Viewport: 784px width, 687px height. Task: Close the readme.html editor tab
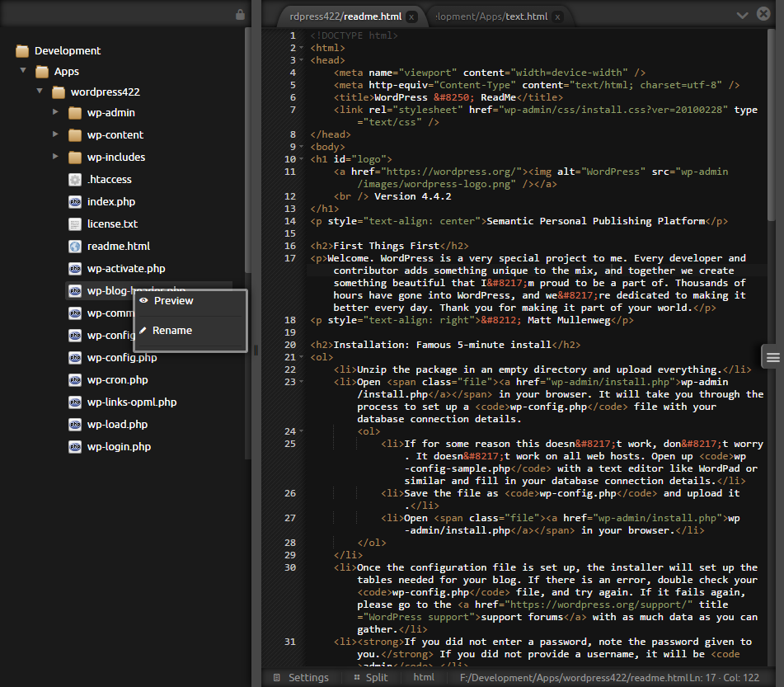pyautogui.click(x=411, y=16)
